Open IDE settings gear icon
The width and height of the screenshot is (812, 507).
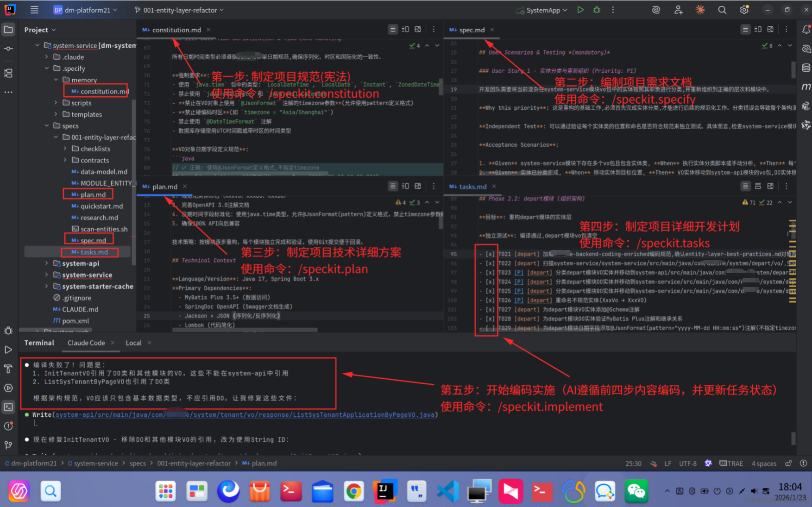tap(744, 10)
